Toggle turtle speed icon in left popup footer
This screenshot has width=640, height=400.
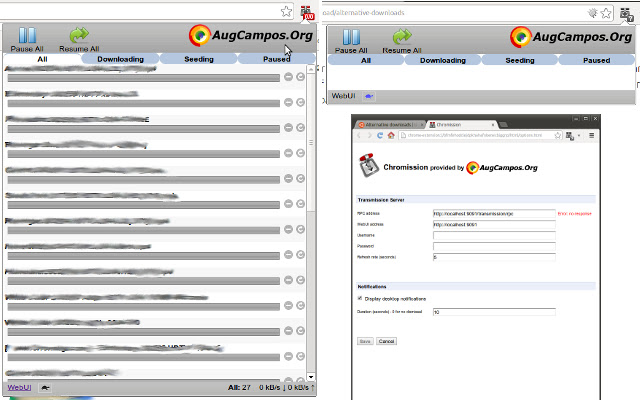45,388
